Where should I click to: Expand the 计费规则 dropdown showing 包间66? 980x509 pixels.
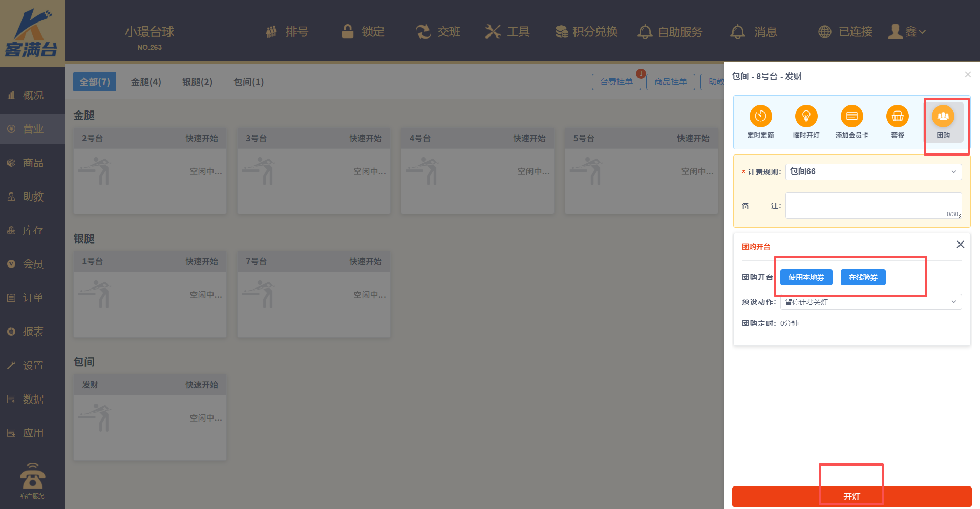point(873,172)
